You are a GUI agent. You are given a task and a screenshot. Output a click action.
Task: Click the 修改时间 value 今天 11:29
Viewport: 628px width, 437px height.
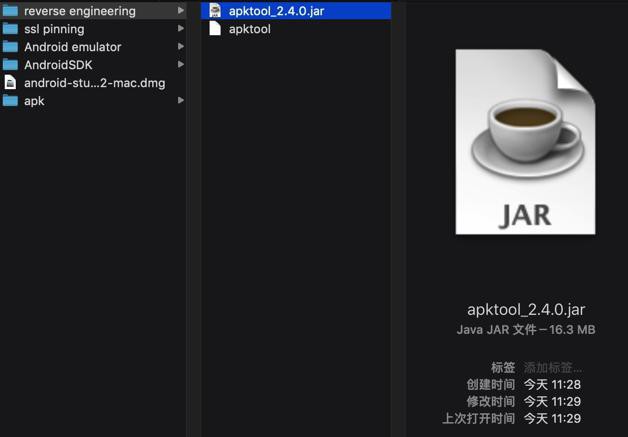point(552,401)
